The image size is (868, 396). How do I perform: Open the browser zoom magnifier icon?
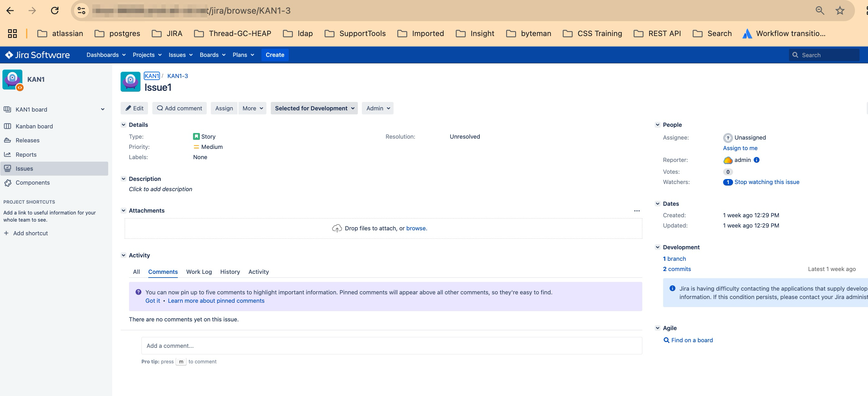(820, 11)
